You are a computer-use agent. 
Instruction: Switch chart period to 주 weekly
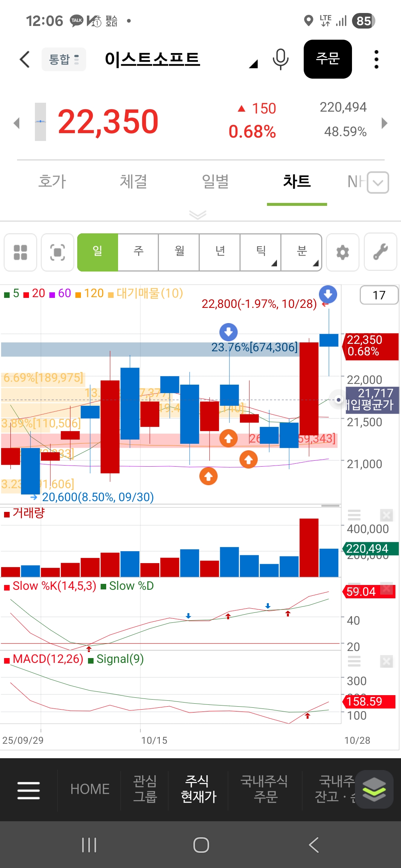point(138,252)
